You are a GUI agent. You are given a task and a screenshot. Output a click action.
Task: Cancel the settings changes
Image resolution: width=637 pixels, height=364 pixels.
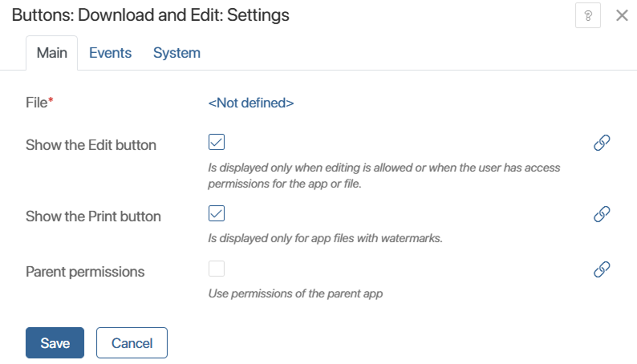[132, 343]
